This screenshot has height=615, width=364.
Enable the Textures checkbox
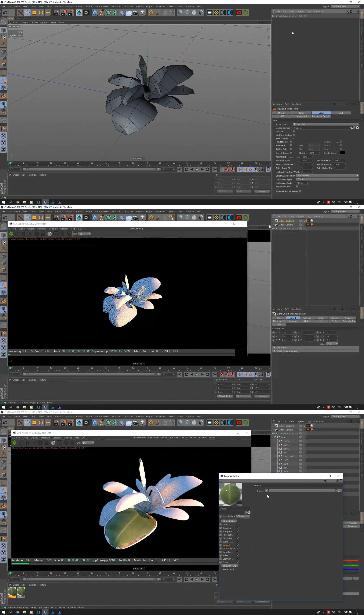pos(294,132)
